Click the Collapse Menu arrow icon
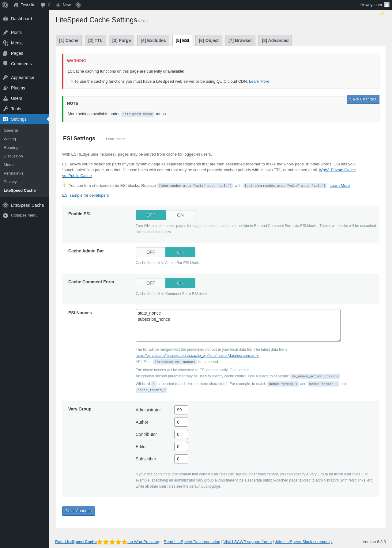Image resolution: width=392 pixels, height=548 pixels. pos(6,215)
